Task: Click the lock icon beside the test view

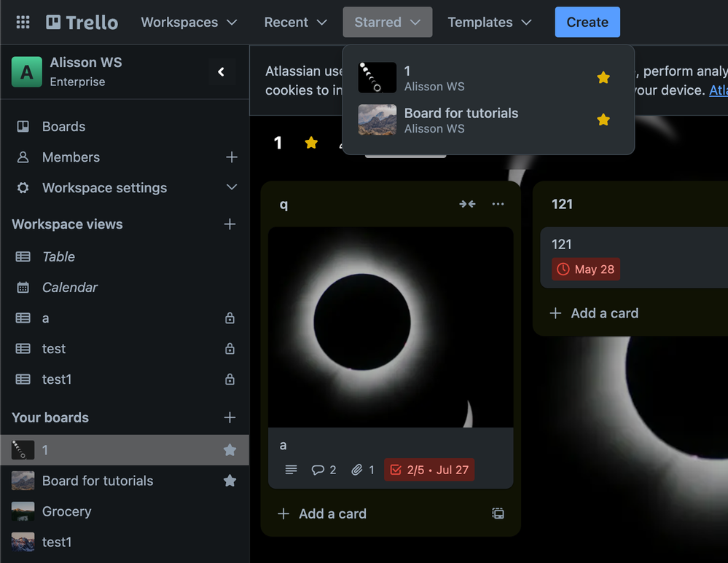Action: (x=230, y=348)
